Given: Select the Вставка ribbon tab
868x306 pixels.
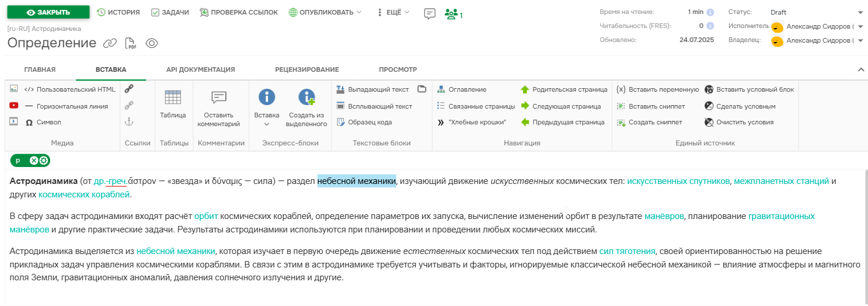Looking at the screenshot, I should point(111,69).
